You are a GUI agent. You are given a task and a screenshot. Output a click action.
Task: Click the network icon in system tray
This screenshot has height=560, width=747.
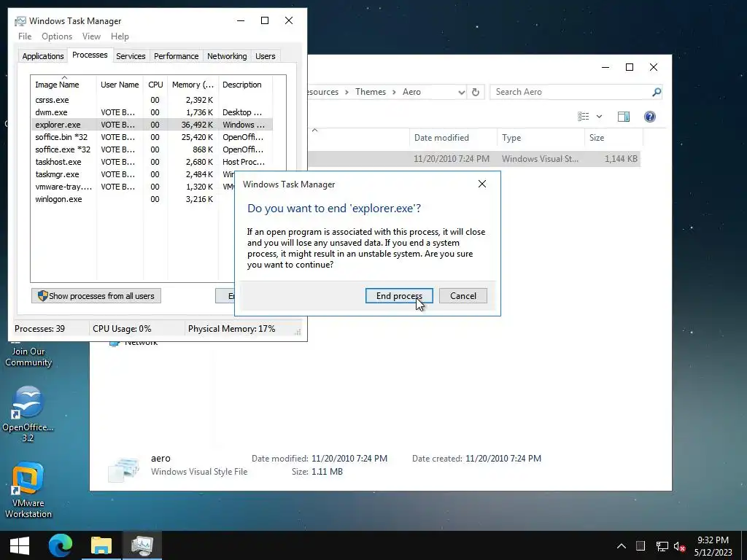pos(662,546)
